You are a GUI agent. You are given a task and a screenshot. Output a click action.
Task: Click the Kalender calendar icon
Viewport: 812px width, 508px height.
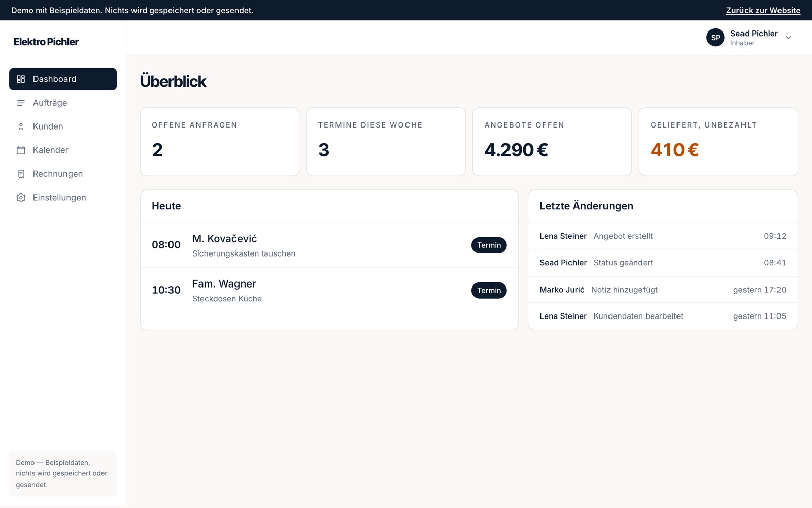coord(21,150)
